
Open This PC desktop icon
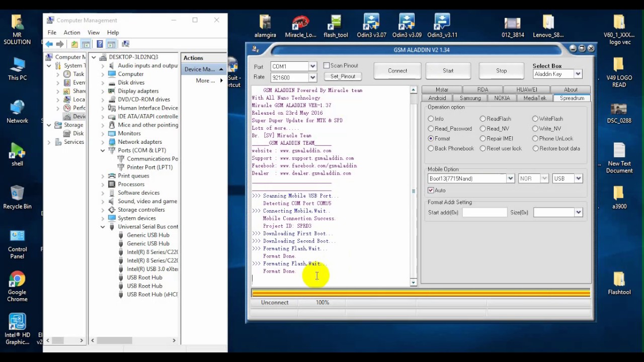[x=17, y=69]
